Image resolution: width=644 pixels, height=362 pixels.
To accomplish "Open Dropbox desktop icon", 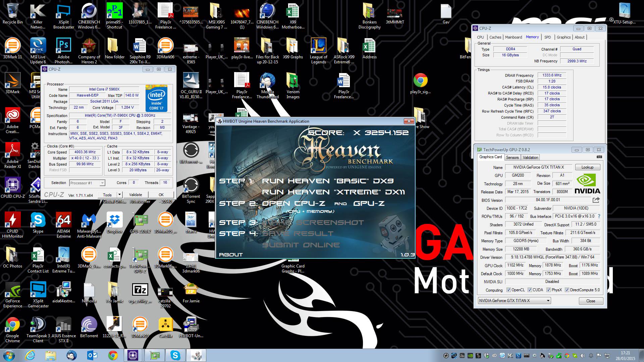I will click(x=114, y=223).
